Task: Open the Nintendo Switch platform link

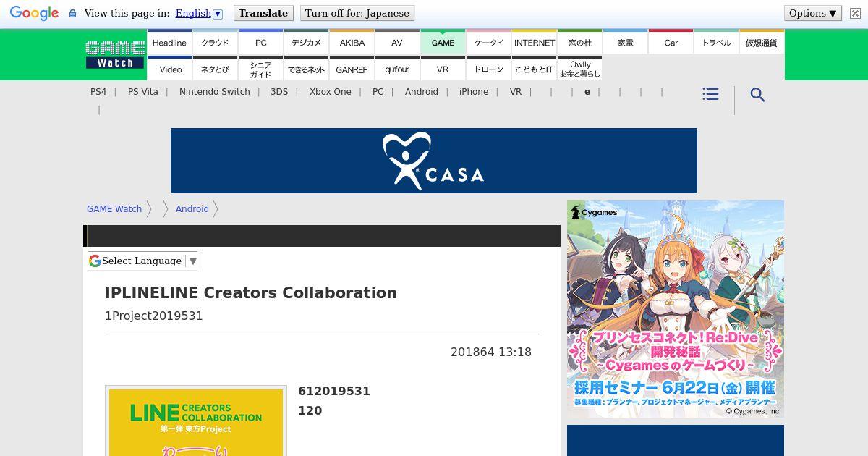Action: tap(215, 92)
